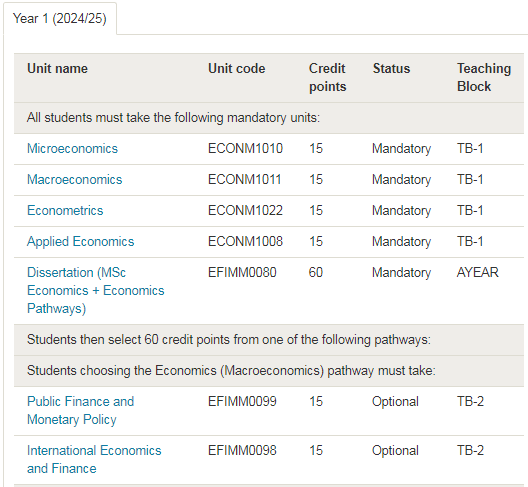Screen dimensions: 528x487
Task: Click the mandatory units heading row
Action: pos(269,118)
